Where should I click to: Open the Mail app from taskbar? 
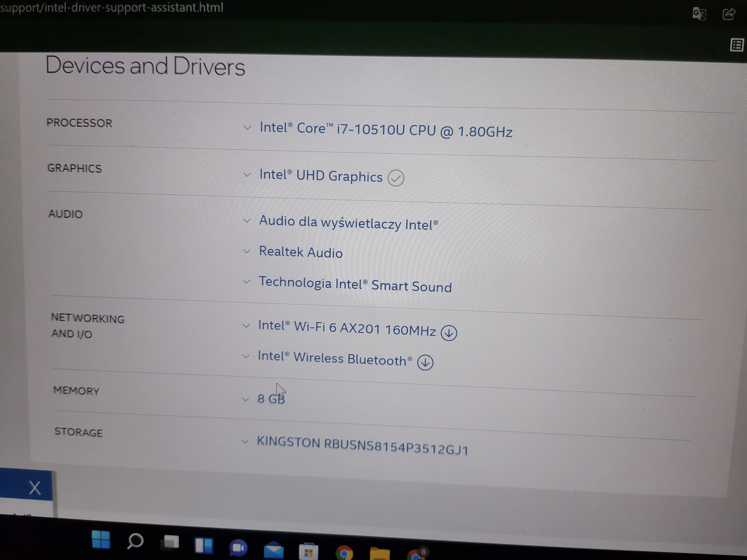click(x=274, y=550)
